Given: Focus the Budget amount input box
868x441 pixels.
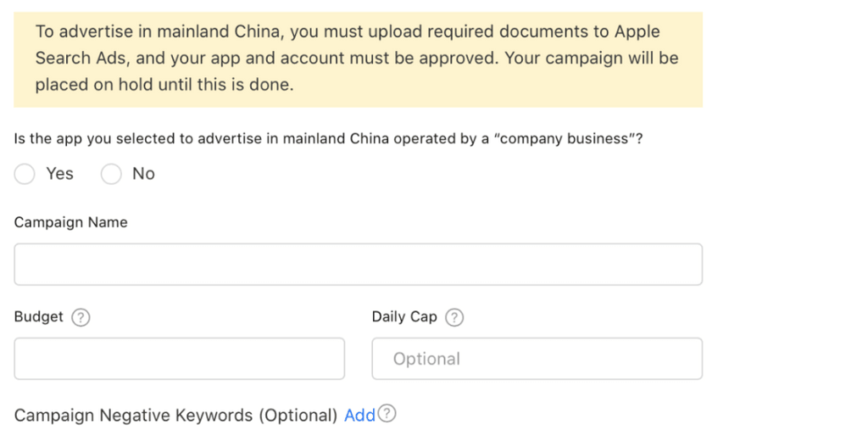Looking at the screenshot, I should pos(180,359).
